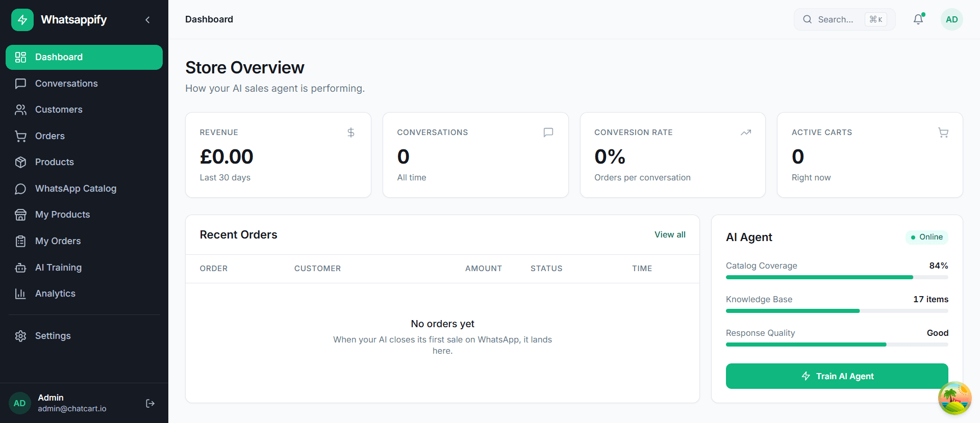980x423 pixels.
Task: Open the notifications bell
Action: coord(918,19)
